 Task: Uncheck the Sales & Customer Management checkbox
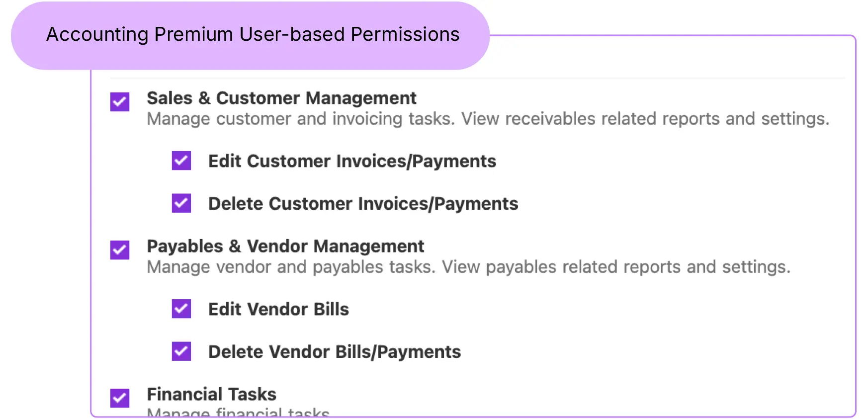[x=120, y=102]
